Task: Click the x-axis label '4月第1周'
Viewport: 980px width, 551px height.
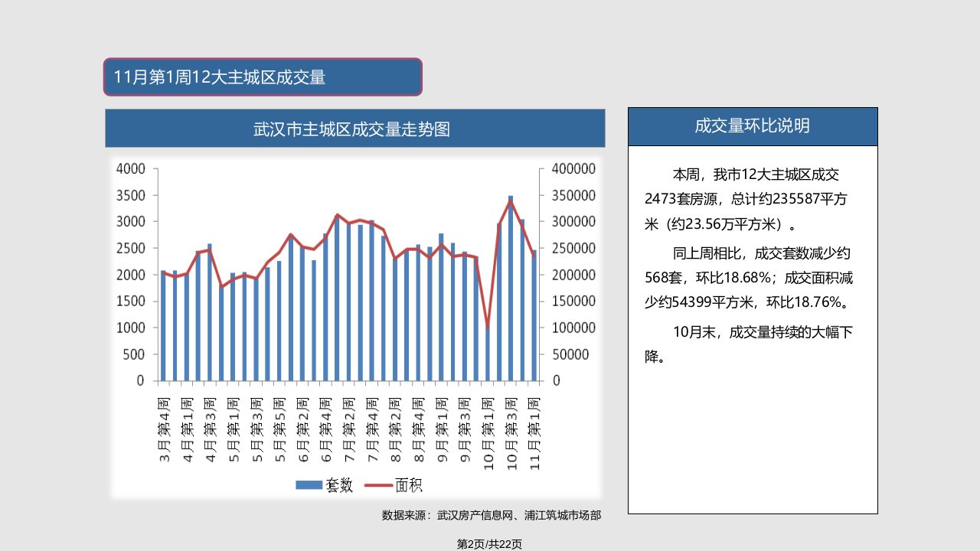Action: (x=187, y=429)
